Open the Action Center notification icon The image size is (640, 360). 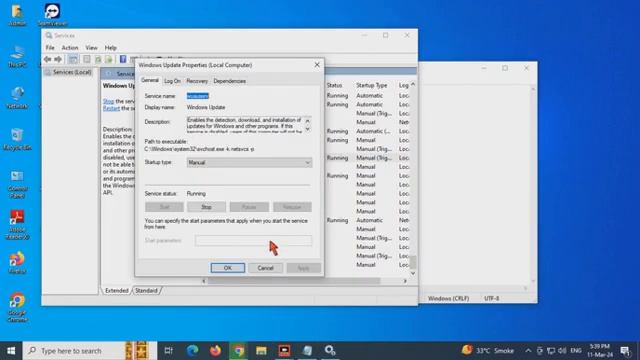tap(625, 351)
